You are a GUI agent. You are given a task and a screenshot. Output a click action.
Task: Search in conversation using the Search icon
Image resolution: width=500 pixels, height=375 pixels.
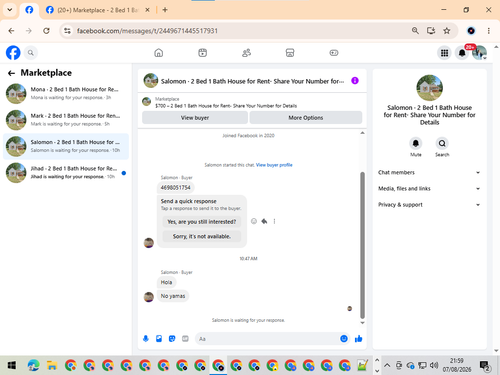pos(442,143)
